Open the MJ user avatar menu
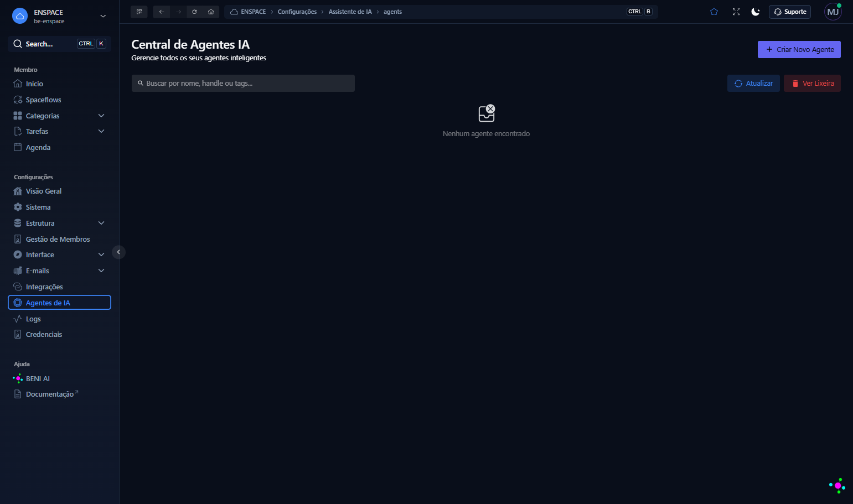Viewport: 853px width, 504px height. click(833, 12)
